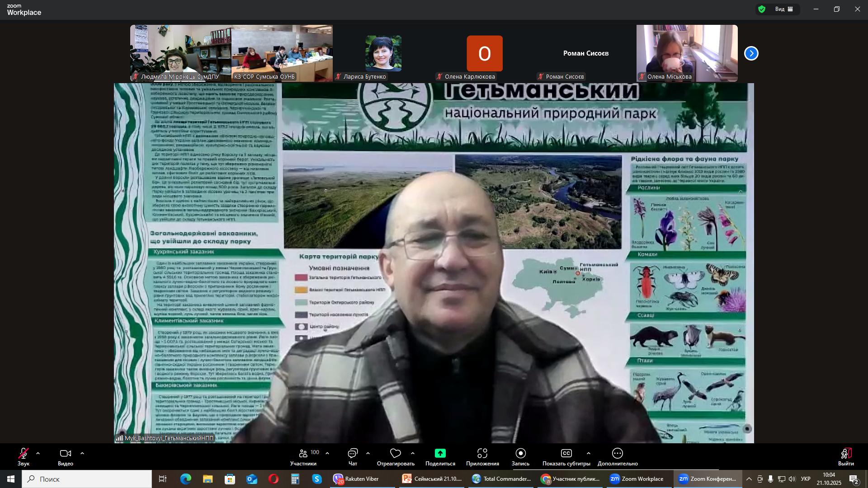
Task: Expand audio options arrow next to Звук
Action: 38,453
